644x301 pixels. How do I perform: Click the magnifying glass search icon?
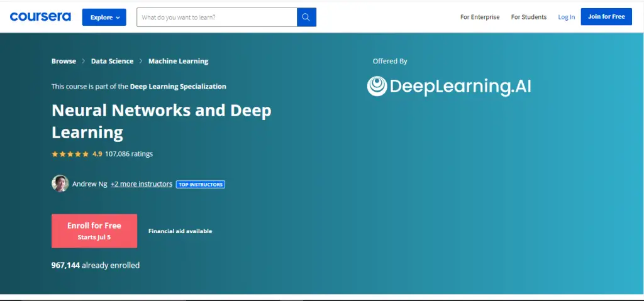pos(306,18)
